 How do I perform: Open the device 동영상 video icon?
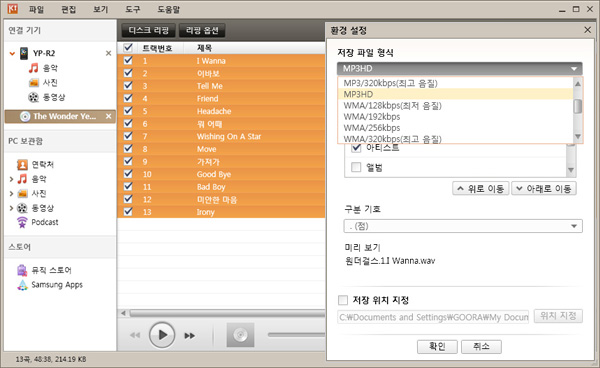34,97
